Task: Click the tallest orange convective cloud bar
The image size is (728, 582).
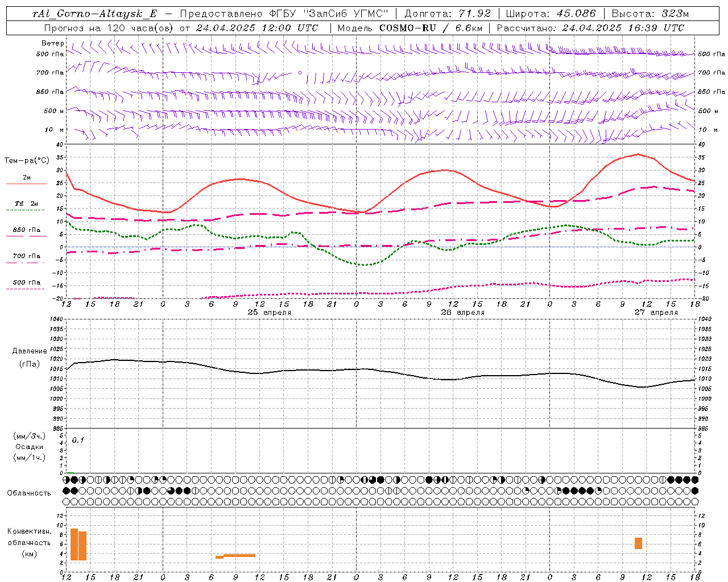Action: (74, 544)
